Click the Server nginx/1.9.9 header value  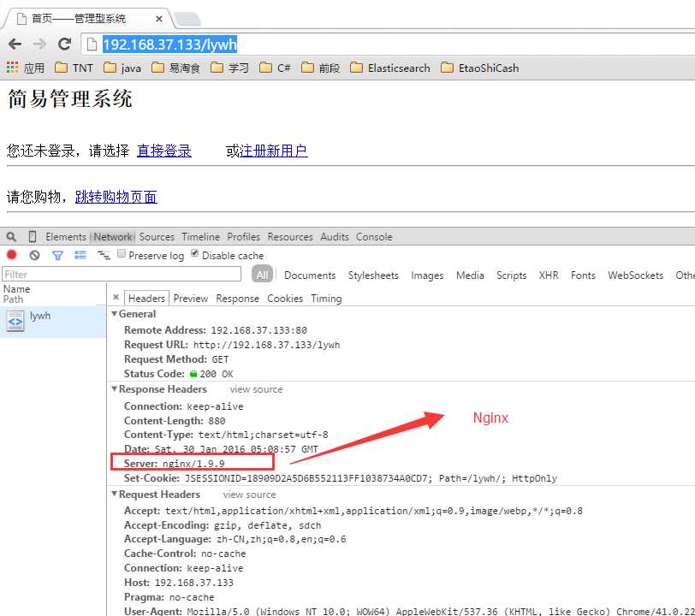(x=193, y=464)
